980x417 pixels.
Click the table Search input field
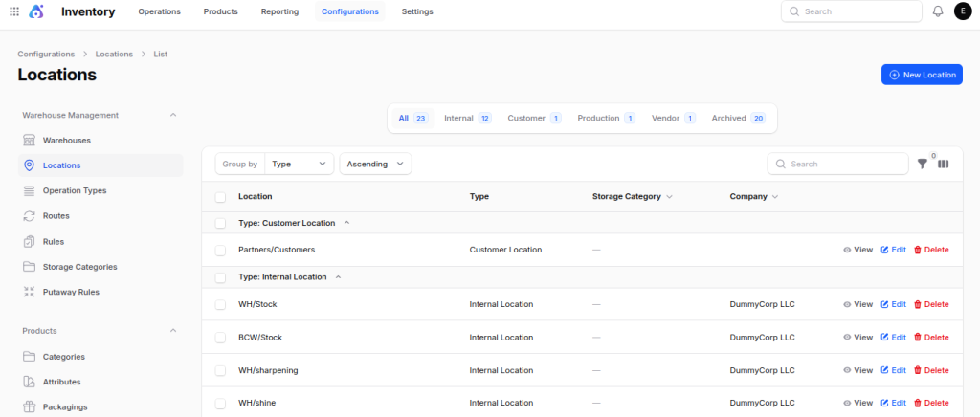coord(838,164)
